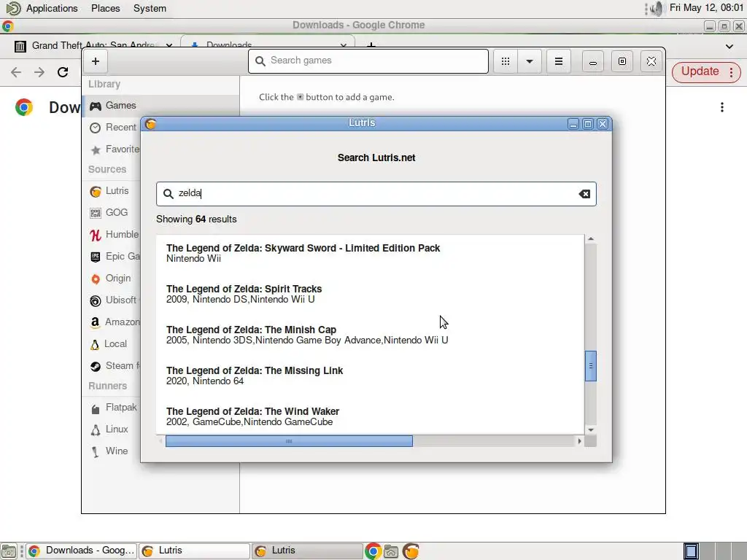Viewport: 747px width, 560px height.
Task: Select the GOG source in sidebar
Action: pos(113,212)
